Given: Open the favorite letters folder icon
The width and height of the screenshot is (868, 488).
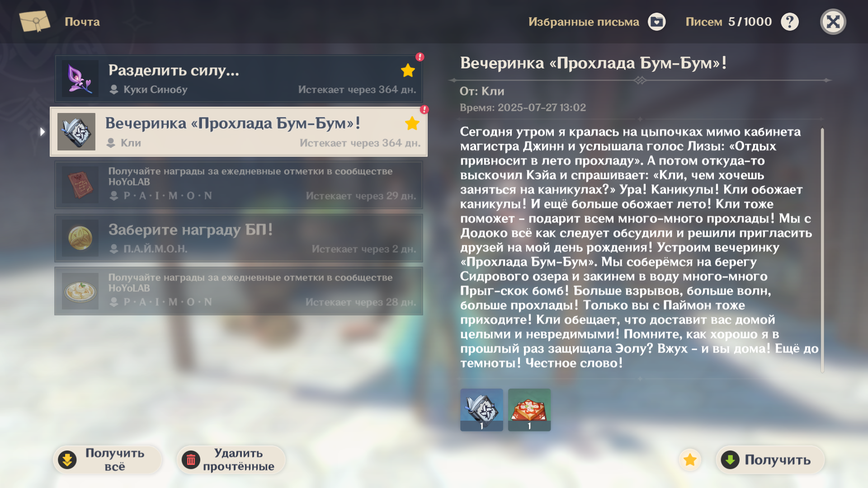Looking at the screenshot, I should (656, 22).
